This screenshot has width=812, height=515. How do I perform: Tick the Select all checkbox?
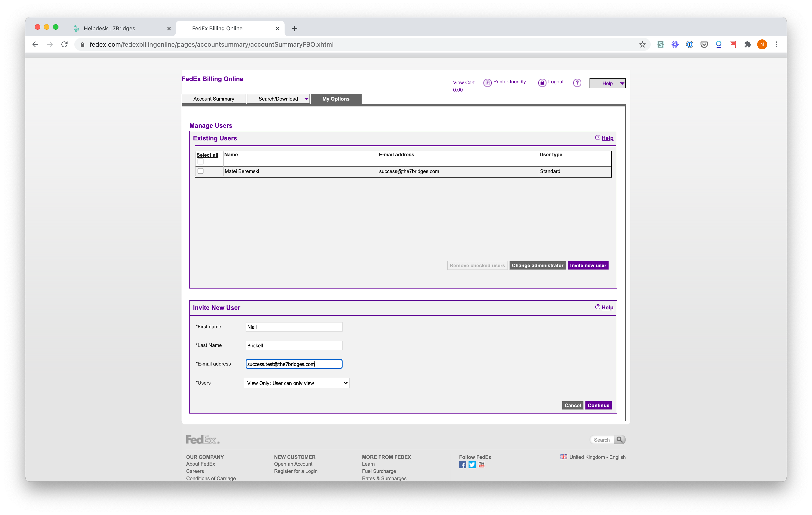click(200, 161)
